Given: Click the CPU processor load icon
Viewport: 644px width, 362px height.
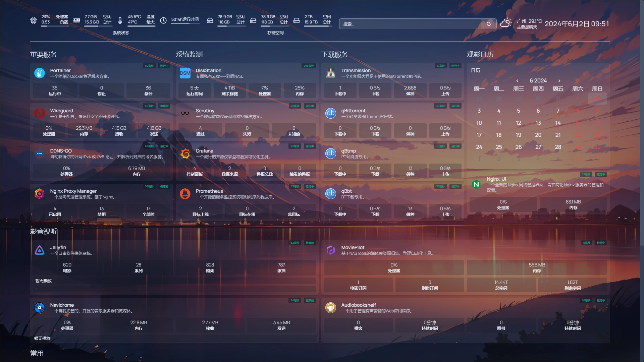Looking at the screenshot, I should (x=34, y=20).
